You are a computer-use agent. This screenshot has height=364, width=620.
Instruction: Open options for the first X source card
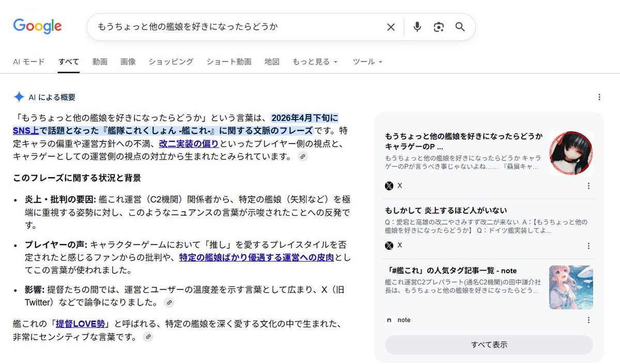[588, 186]
